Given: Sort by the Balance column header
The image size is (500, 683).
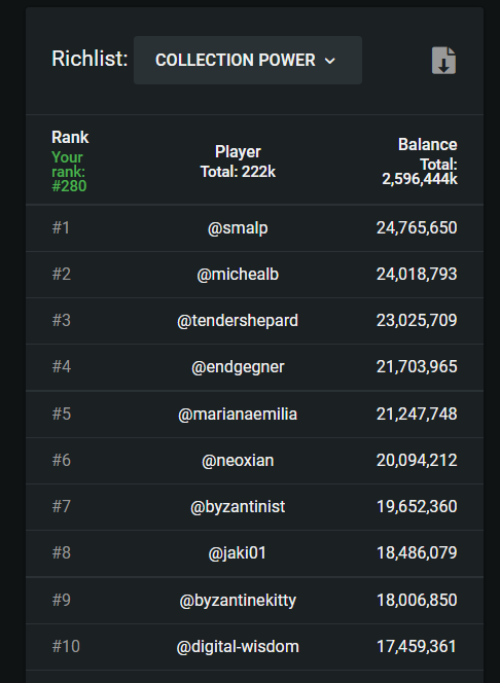Looking at the screenshot, I should coord(428,145).
